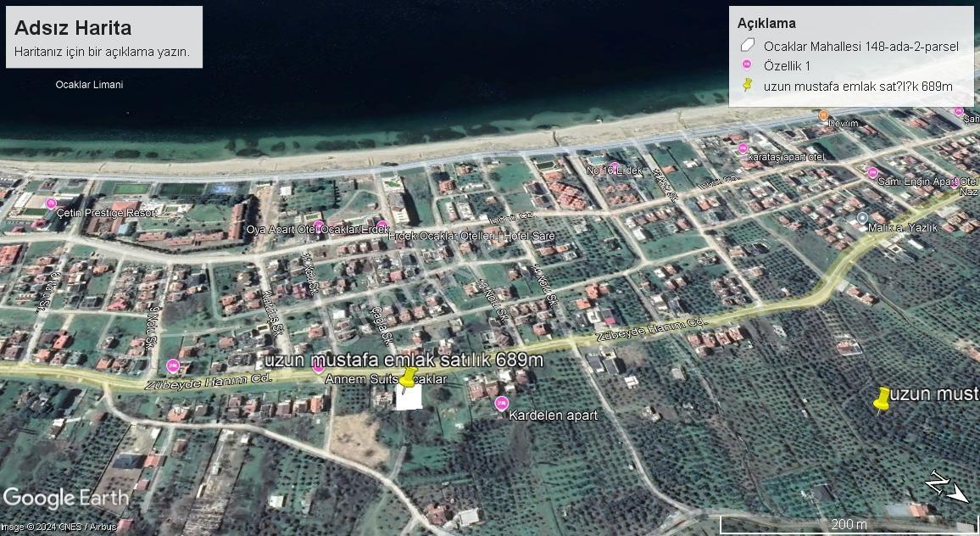Click pink marker left of Erdek Ocaklar Otelleri label
The image size is (980, 536).
click(381, 225)
